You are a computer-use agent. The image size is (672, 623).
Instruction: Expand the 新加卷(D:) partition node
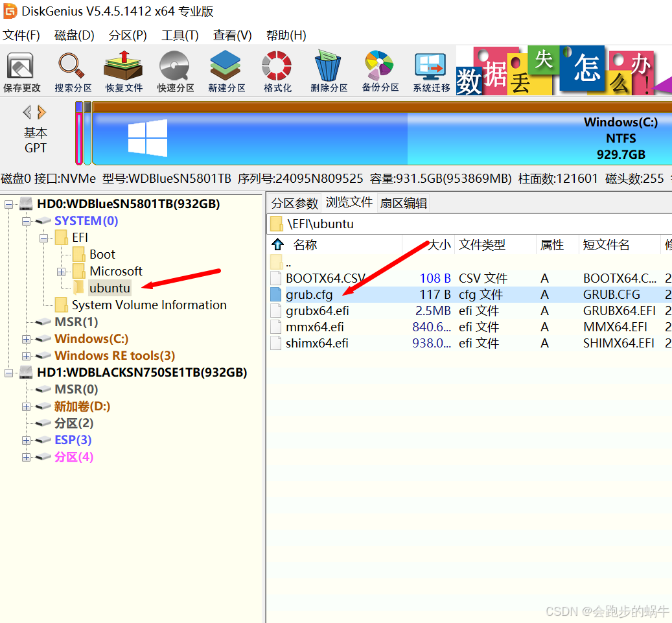[26, 406]
